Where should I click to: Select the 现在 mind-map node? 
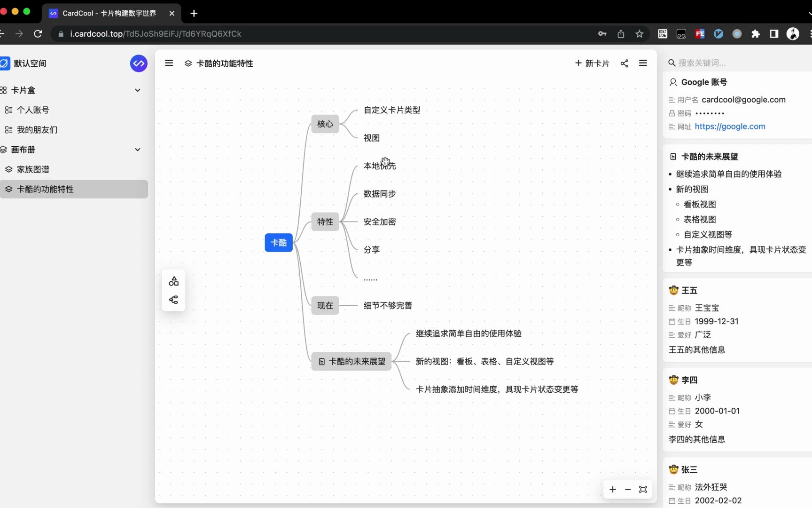(x=325, y=305)
